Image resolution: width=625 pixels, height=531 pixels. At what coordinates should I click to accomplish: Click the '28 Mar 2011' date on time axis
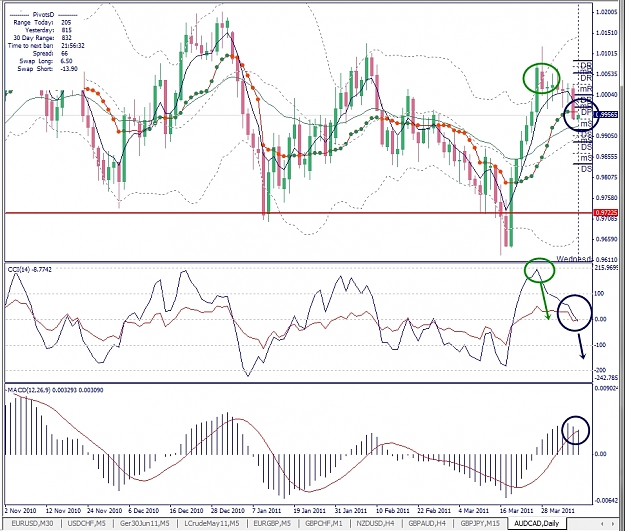tap(557, 511)
